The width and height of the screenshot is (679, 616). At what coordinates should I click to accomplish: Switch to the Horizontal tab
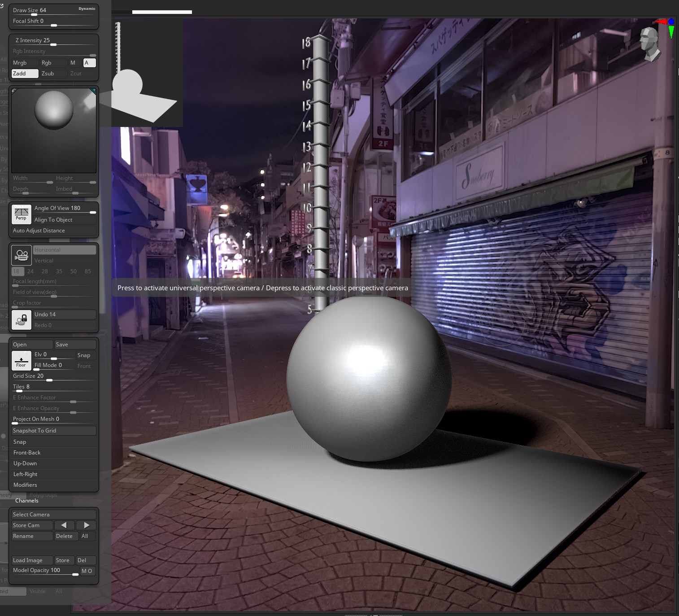click(64, 249)
